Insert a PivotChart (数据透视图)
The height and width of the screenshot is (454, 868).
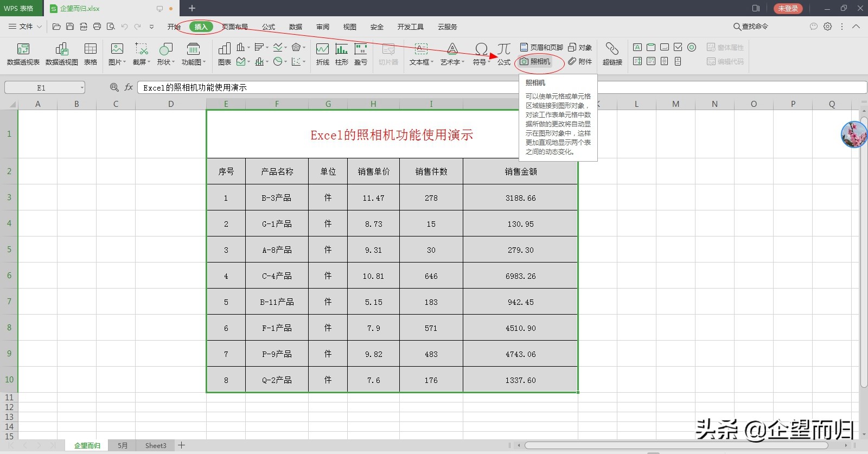(62, 54)
